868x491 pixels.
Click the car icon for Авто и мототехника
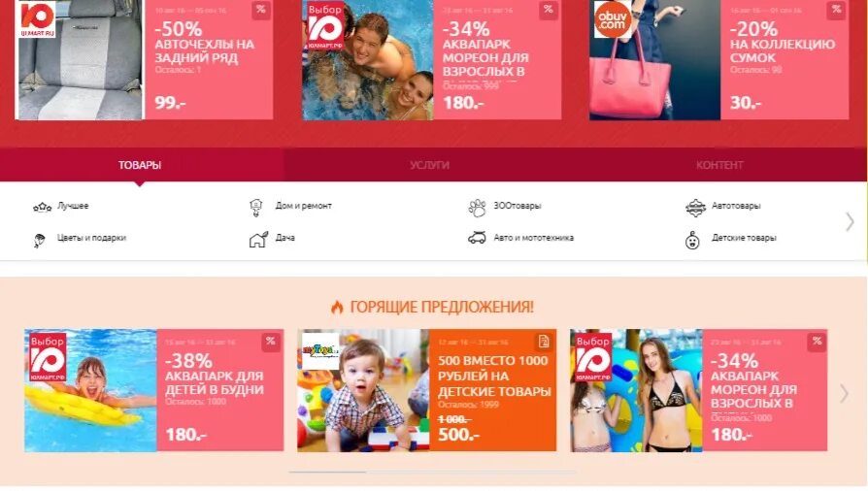point(477,238)
